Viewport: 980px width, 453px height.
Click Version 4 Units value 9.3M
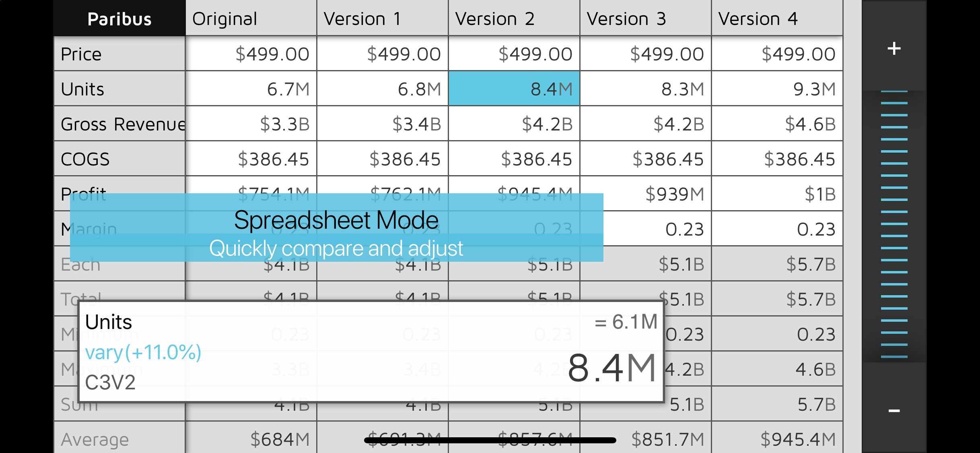click(x=777, y=89)
